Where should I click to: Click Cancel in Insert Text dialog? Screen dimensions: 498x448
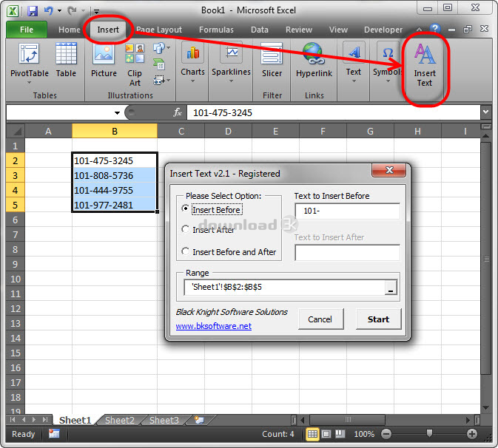320,319
